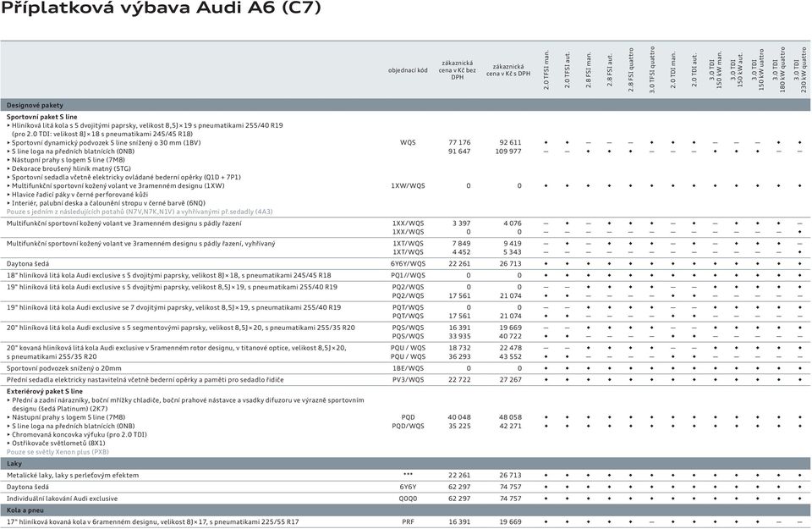Click the price value "42 271"
812x529 pixels.
(x=511, y=426)
